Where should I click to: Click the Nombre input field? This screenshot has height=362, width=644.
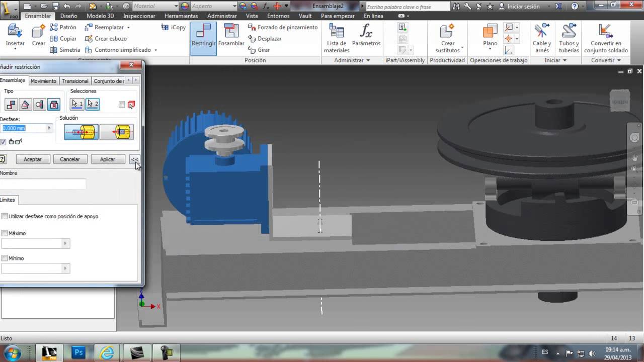(43, 184)
